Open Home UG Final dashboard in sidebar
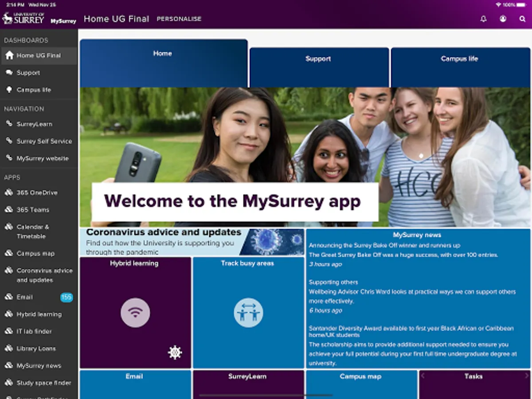The image size is (532, 399). (39, 55)
